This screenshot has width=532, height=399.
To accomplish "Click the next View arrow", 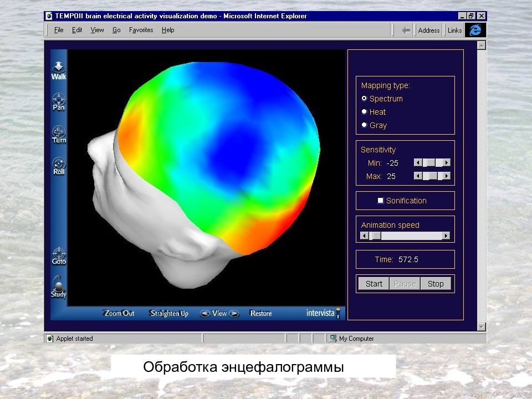I will [x=234, y=314].
